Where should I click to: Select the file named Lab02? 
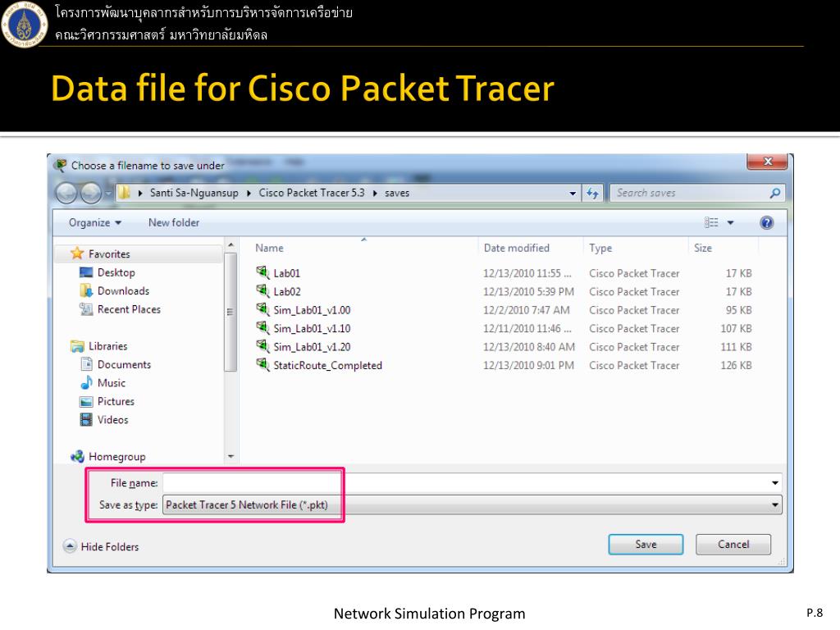pyautogui.click(x=287, y=291)
